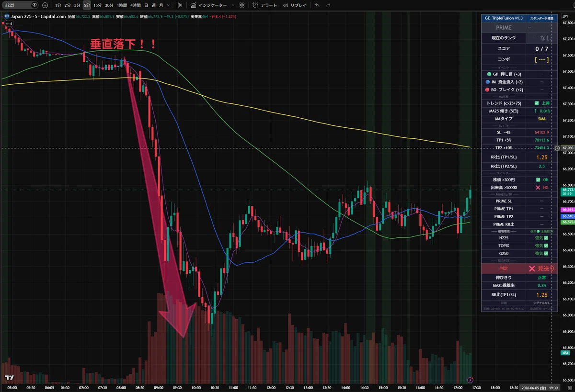Click the green GP 押し目 (+3) dot
Screen dimensions: 575x392
[489, 74]
